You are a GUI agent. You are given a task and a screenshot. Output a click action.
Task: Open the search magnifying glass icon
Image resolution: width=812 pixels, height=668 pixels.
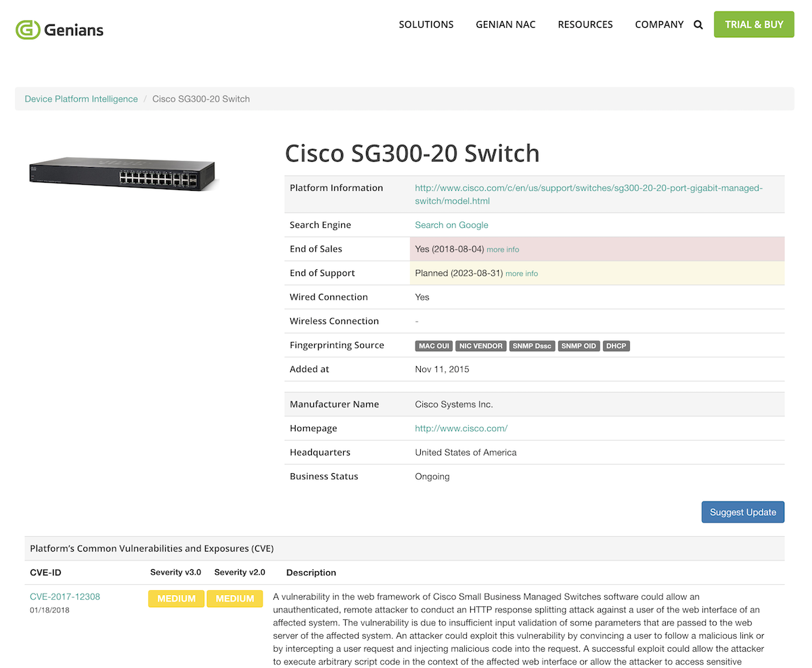coord(698,24)
